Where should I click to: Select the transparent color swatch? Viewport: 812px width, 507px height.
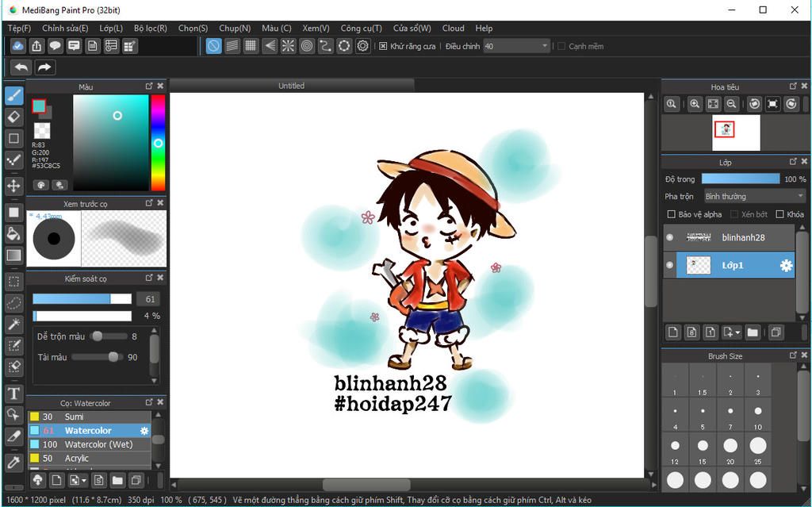[x=41, y=130]
